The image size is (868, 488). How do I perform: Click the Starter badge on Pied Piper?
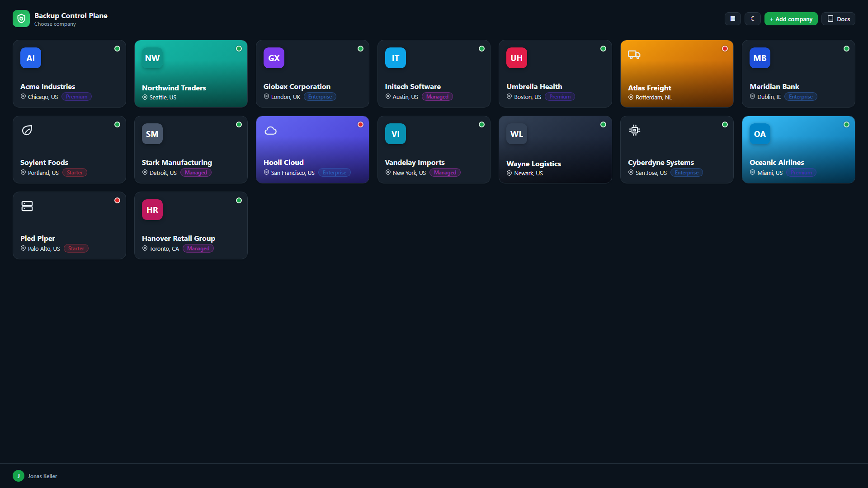pos(76,249)
